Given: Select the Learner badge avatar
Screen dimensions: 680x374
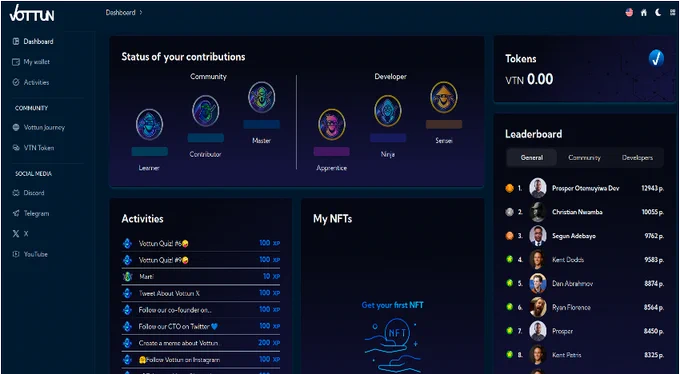Looking at the screenshot, I should pyautogui.click(x=150, y=125).
